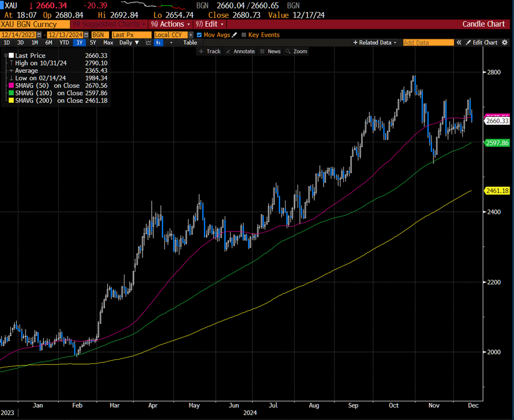Image resolution: width=514 pixels, height=420 pixels.
Task: Expand the Local CCY currency dropdown arrow
Action: click(x=190, y=35)
